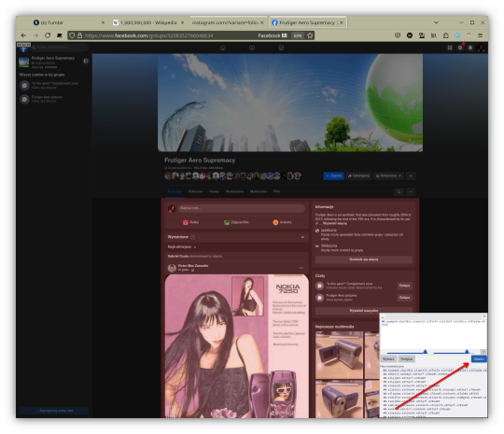Open Najtrafniejsze sorting dropdown
The image size is (504, 434).
click(x=182, y=247)
